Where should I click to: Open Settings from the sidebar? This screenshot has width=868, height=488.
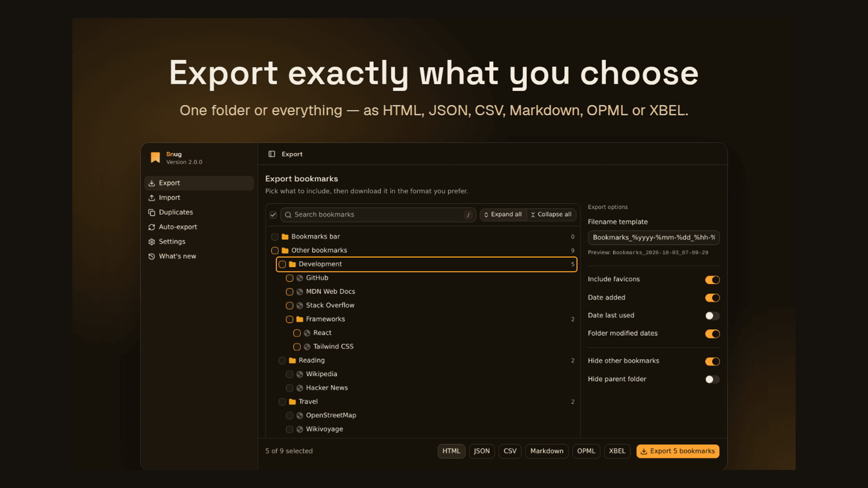pyautogui.click(x=199, y=242)
